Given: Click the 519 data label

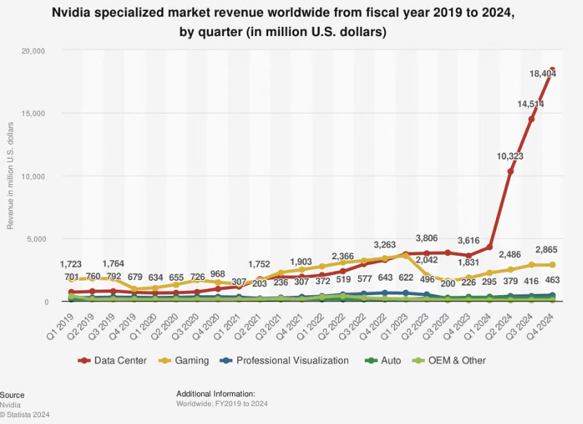Looking at the screenshot, I should (343, 279).
